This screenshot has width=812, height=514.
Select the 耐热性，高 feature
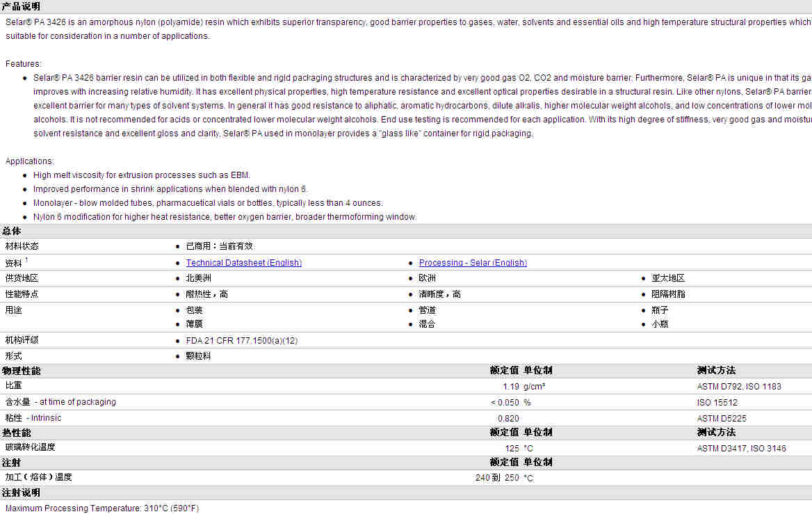click(207, 294)
